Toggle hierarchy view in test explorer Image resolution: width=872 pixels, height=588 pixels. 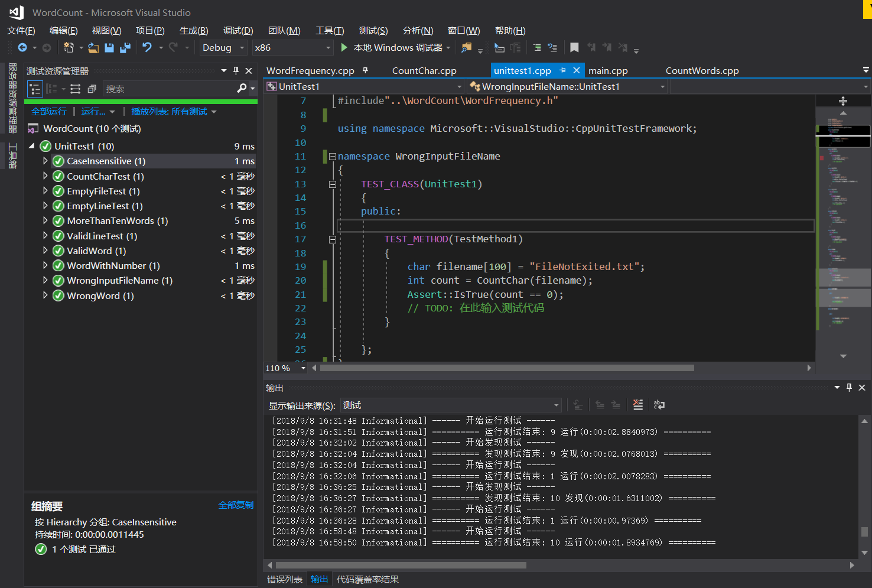[x=35, y=89]
